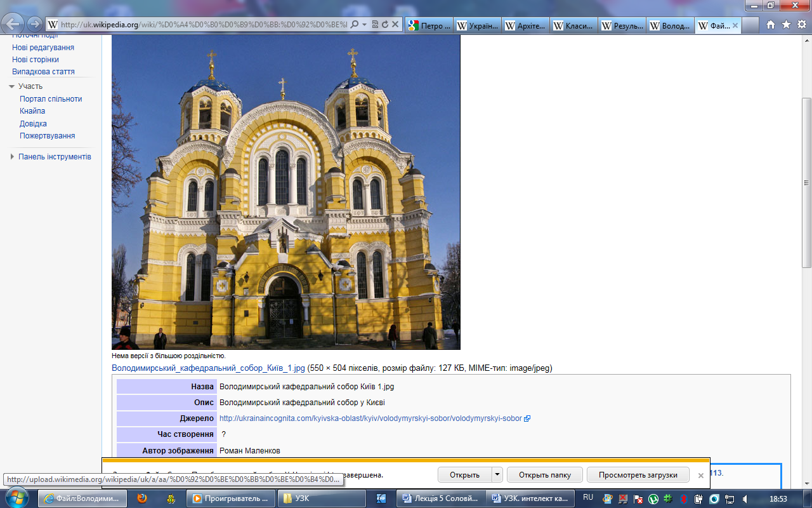Open the address bar autocomplete dropdown arrow
Viewport: 812px width, 508px height.
pyautogui.click(x=365, y=25)
